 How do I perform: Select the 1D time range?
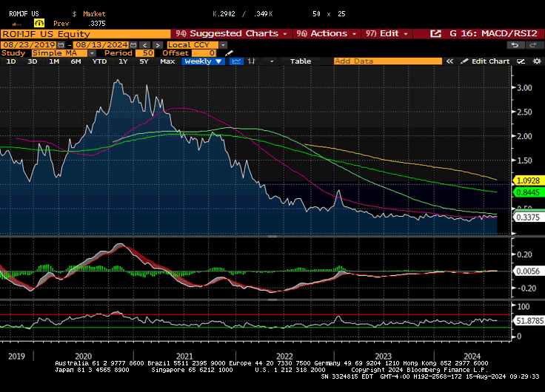(11, 61)
